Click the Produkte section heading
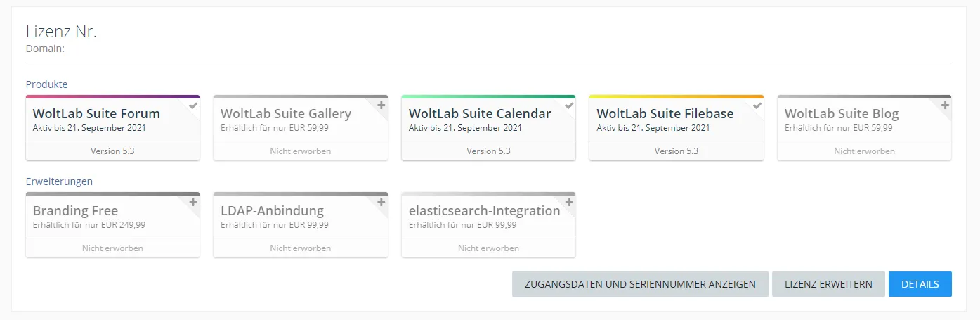980x320 pixels. [46, 84]
